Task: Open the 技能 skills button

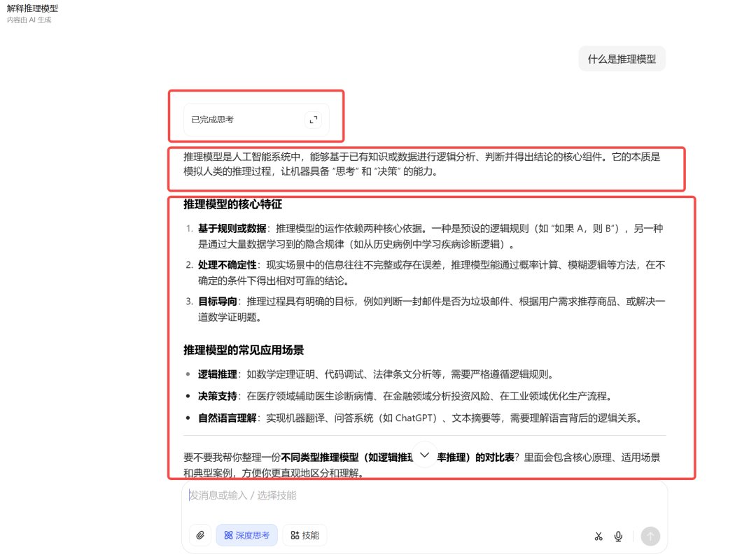Action: [x=304, y=535]
